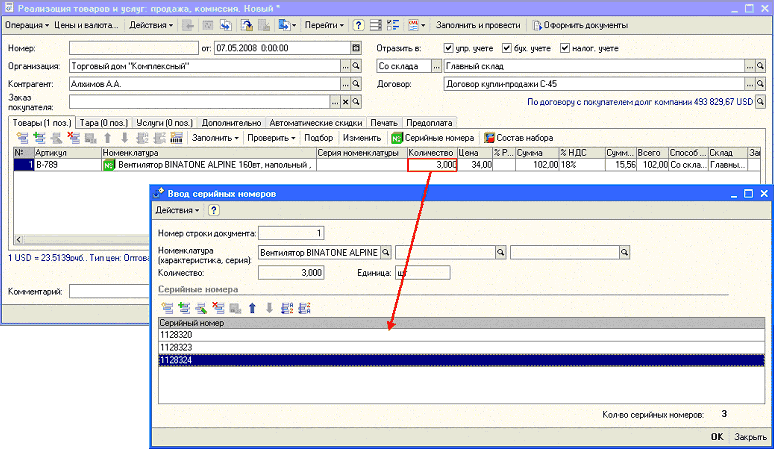Click the Количество cell showing 3,000
Image resolution: width=775 pixels, height=450 pixels.
432,164
